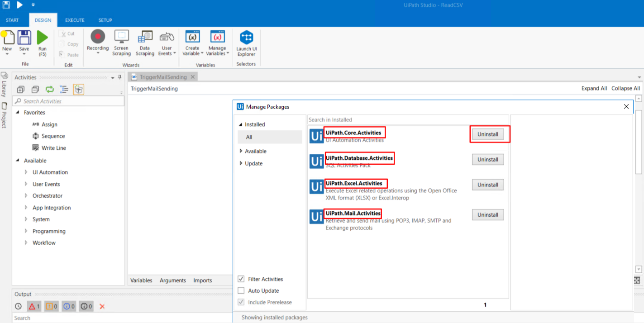
Task: Click the red error filter in Output
Action: point(34,306)
